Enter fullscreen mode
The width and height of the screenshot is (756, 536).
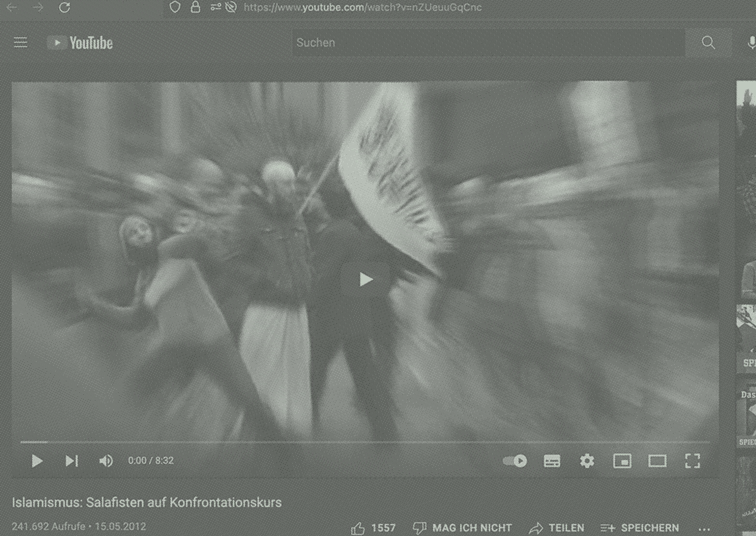[x=692, y=461]
